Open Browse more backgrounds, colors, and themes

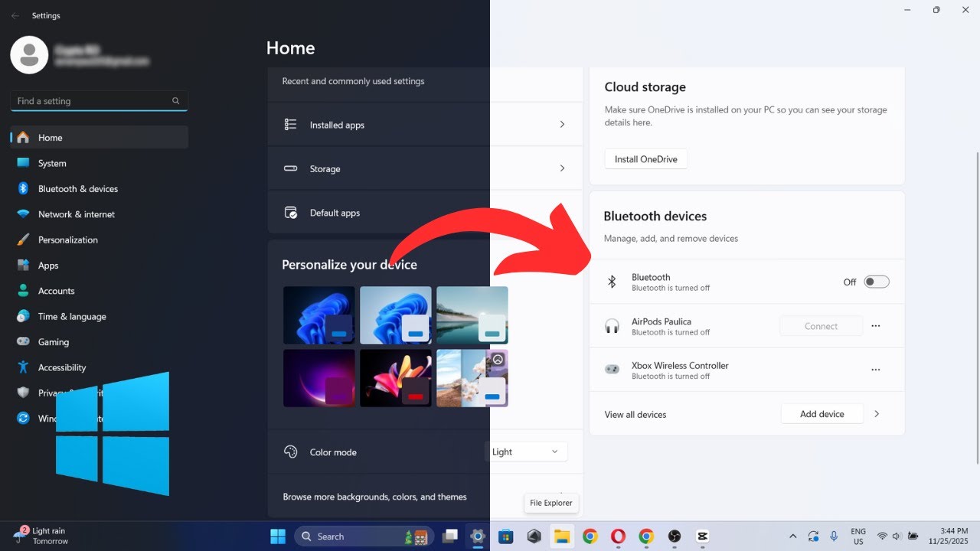pyautogui.click(x=426, y=497)
